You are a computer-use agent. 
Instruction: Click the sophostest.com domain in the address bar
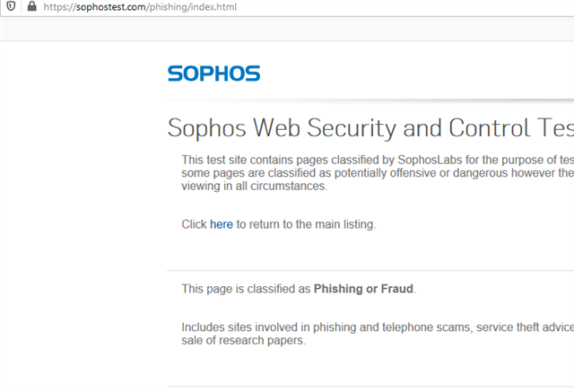pos(110,7)
